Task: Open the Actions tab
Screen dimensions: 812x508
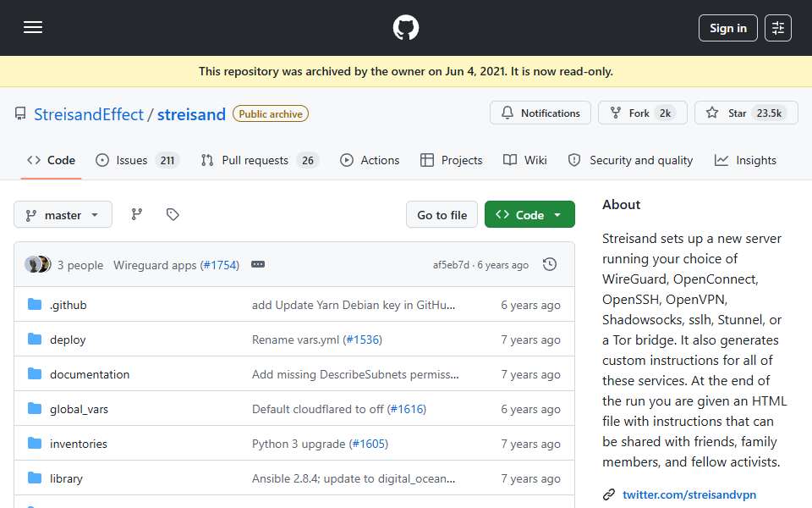Action: coord(370,160)
